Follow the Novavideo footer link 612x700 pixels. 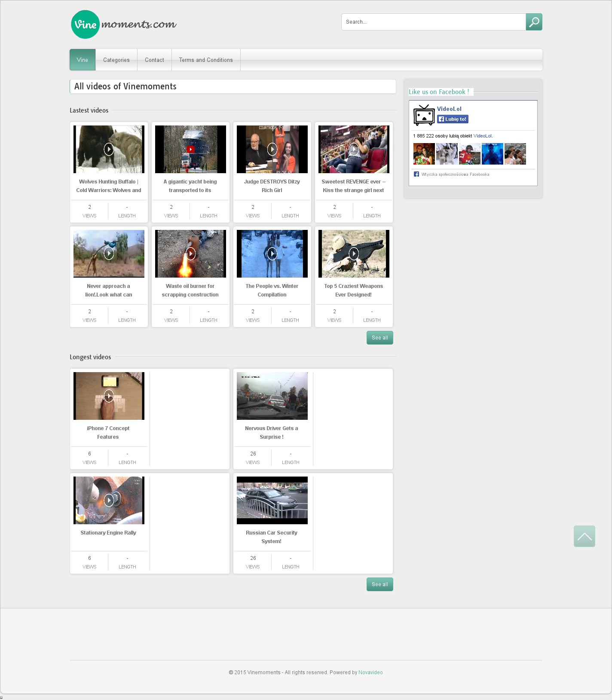[370, 672]
